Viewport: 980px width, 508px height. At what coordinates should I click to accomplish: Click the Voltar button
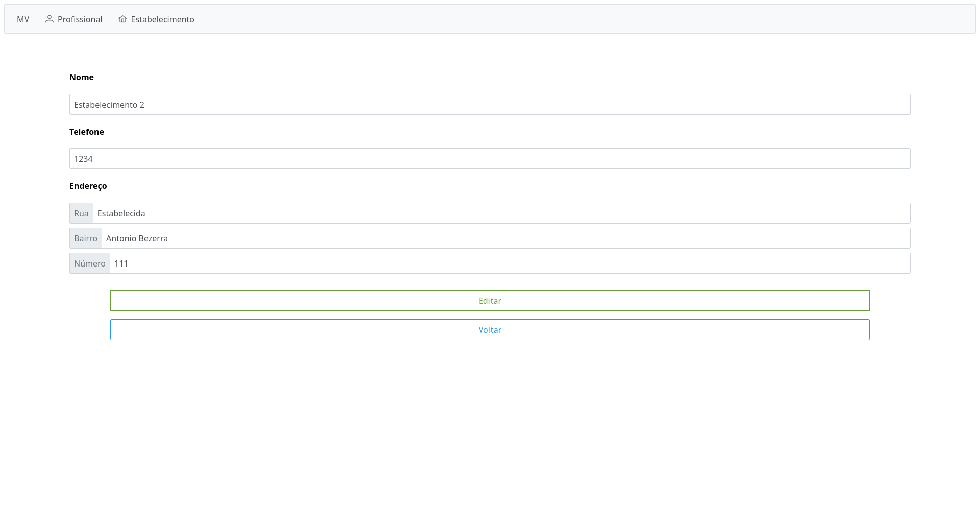[x=490, y=330]
